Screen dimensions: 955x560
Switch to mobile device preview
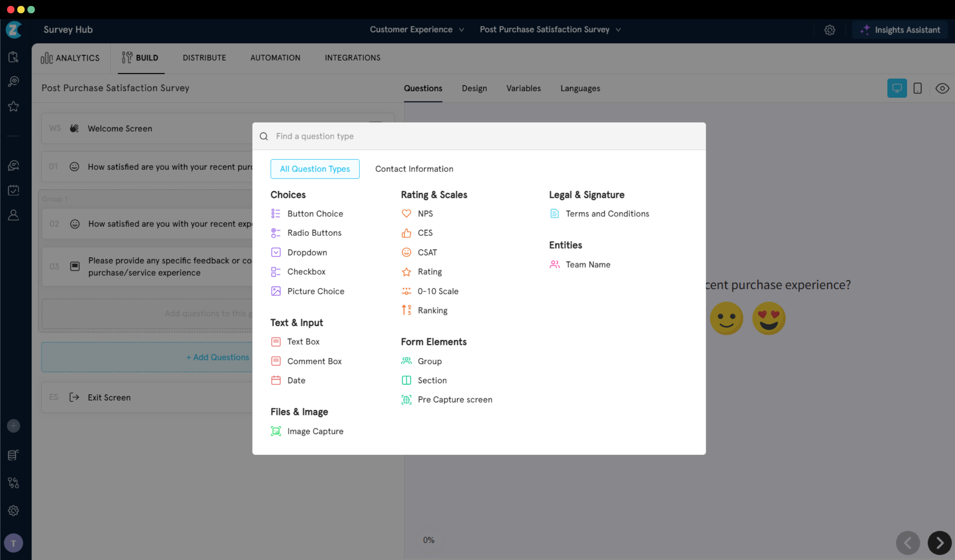918,88
